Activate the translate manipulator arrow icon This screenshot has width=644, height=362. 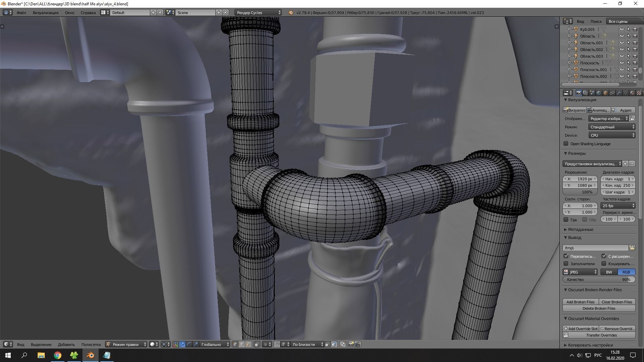coord(182,344)
